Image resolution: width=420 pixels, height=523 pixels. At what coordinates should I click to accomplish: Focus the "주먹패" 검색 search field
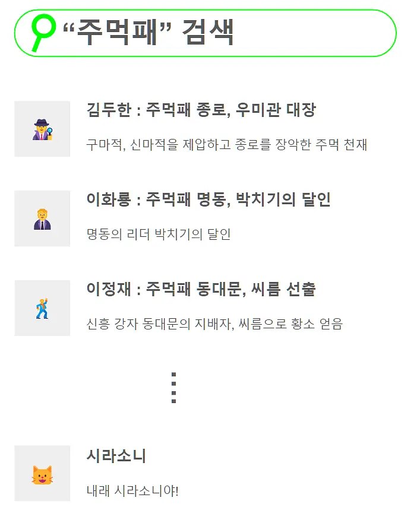point(206,33)
